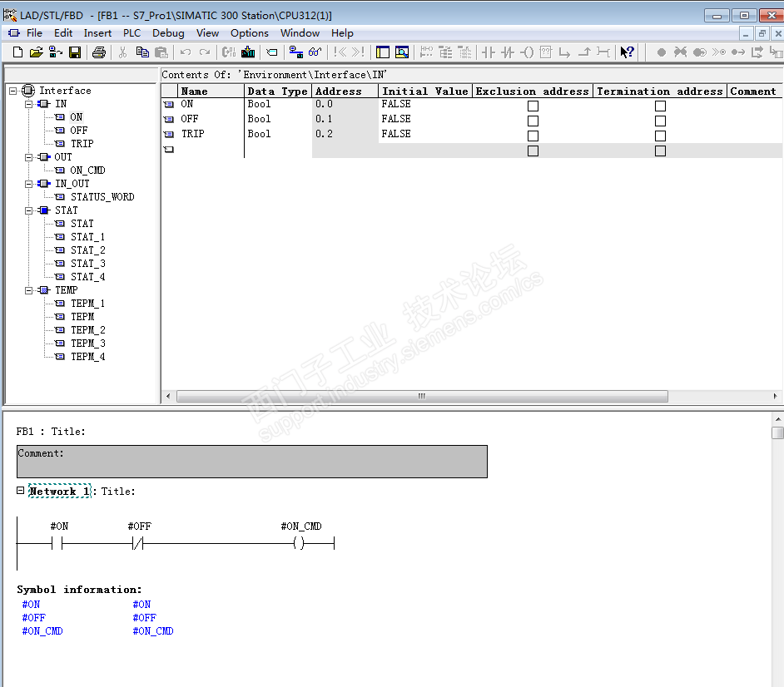Check Exclusion address box for OFF

(x=533, y=121)
